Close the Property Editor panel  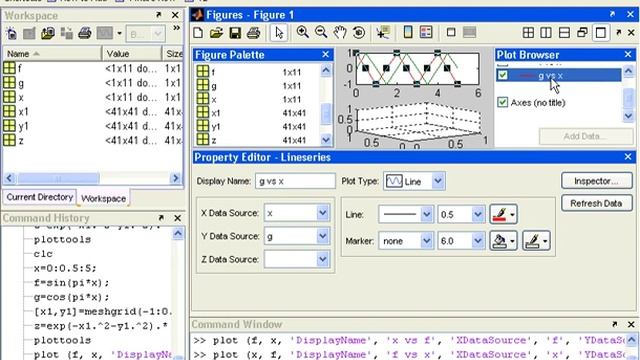(x=628, y=157)
